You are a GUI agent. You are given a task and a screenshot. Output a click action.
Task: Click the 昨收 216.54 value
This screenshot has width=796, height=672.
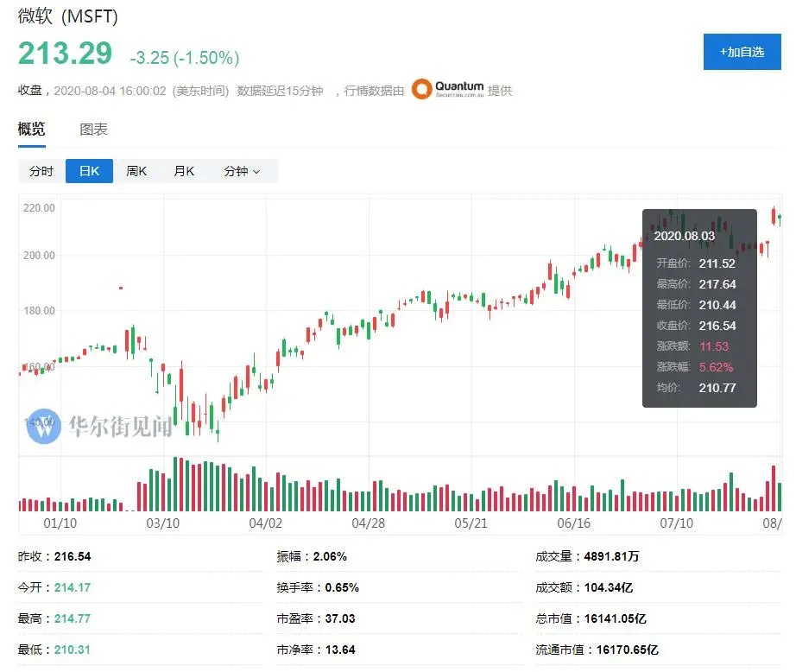coord(73,557)
